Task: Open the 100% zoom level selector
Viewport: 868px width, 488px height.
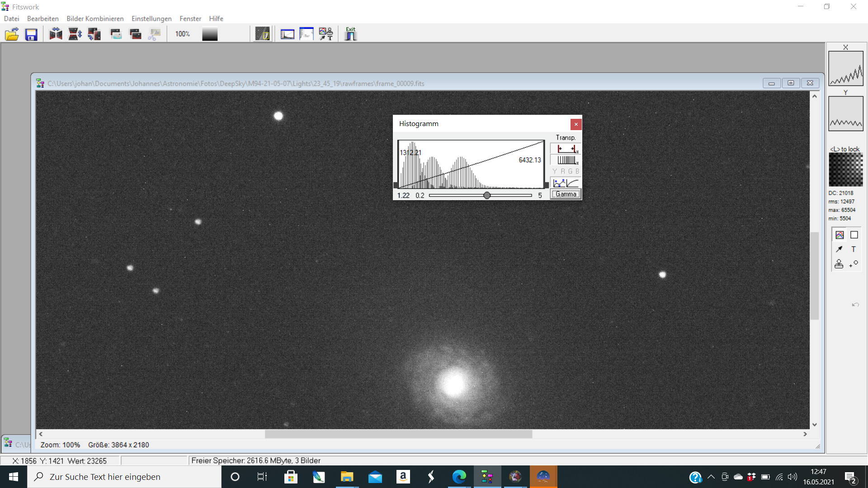Action: [x=183, y=34]
